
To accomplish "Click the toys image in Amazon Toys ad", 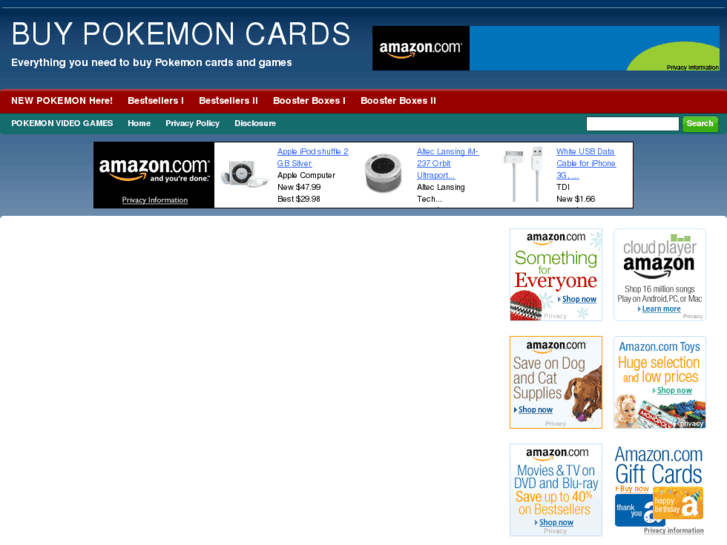I will tap(659, 411).
